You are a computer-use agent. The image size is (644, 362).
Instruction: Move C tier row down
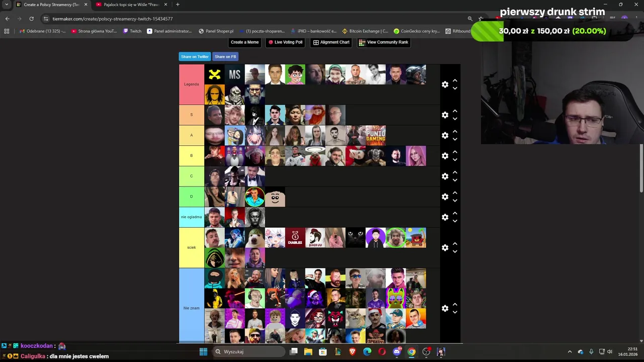click(455, 180)
